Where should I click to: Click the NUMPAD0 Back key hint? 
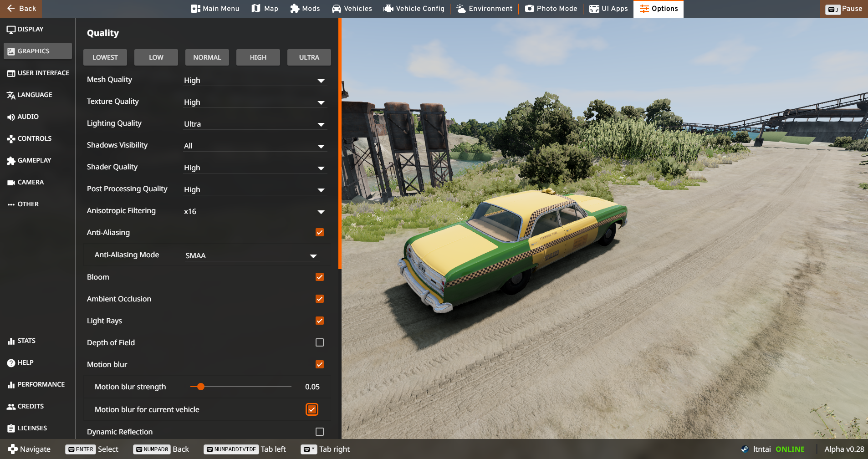[x=161, y=449]
